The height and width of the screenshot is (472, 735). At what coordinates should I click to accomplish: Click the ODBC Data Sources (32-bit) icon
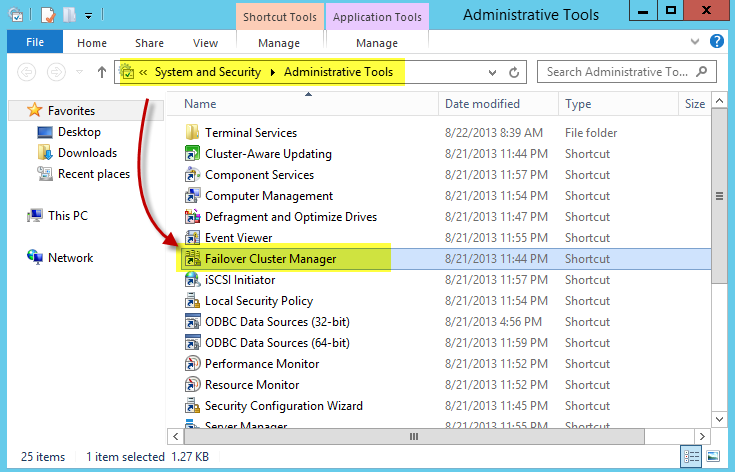pos(192,322)
